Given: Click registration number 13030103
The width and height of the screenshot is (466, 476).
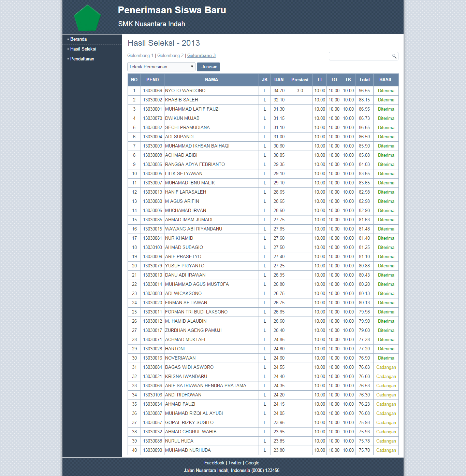Looking at the screenshot, I should click(x=152, y=247).
